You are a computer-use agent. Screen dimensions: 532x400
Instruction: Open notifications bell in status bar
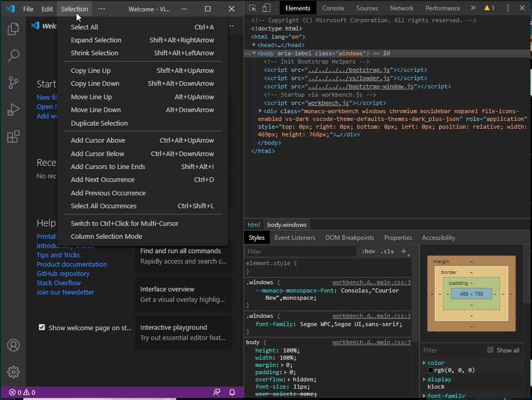point(232,393)
